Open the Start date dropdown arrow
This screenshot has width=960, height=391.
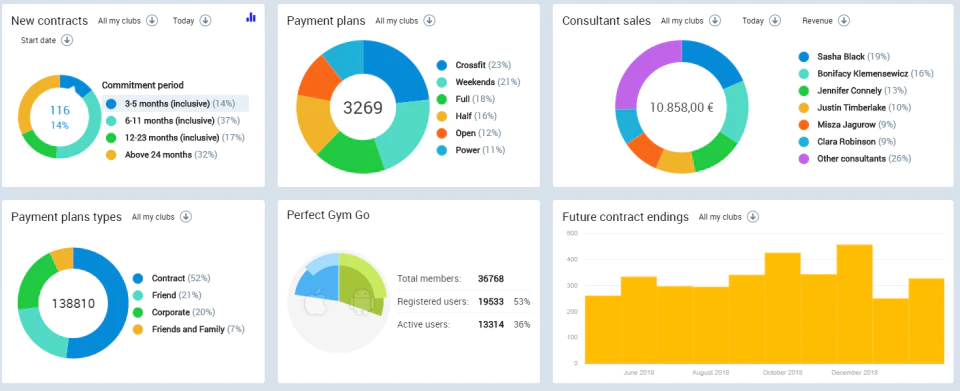tap(67, 40)
